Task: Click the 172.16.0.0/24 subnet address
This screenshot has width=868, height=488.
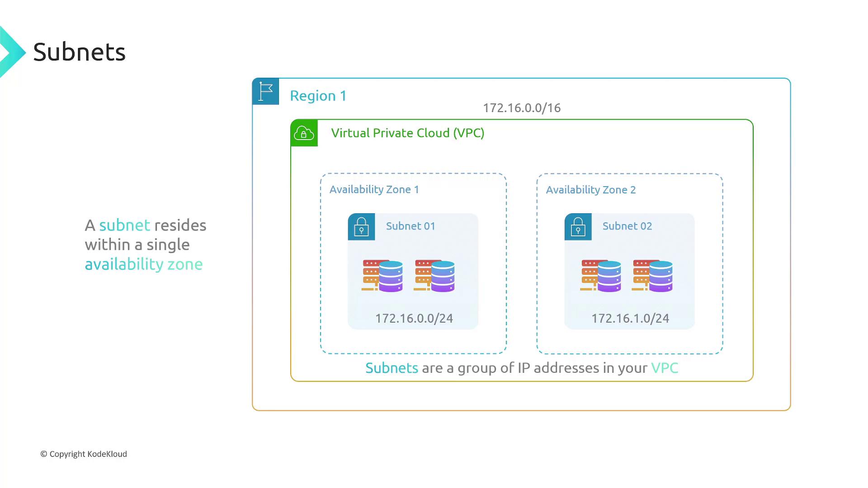Action: 414,319
